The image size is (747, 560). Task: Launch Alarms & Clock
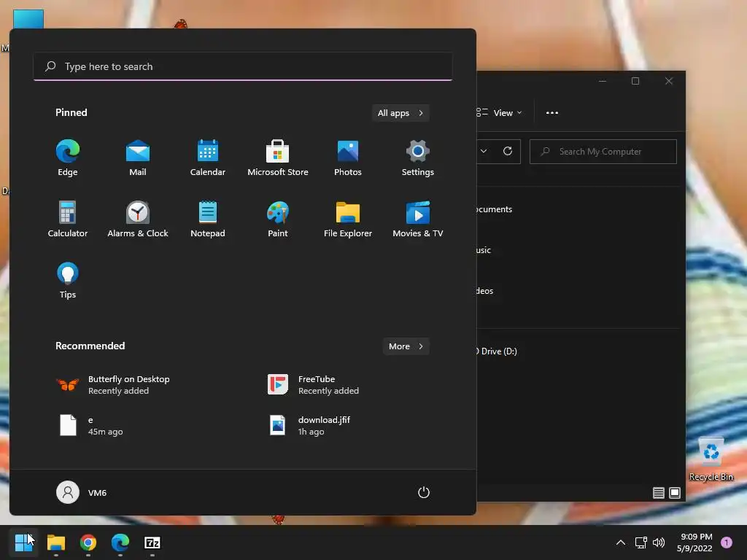138,219
